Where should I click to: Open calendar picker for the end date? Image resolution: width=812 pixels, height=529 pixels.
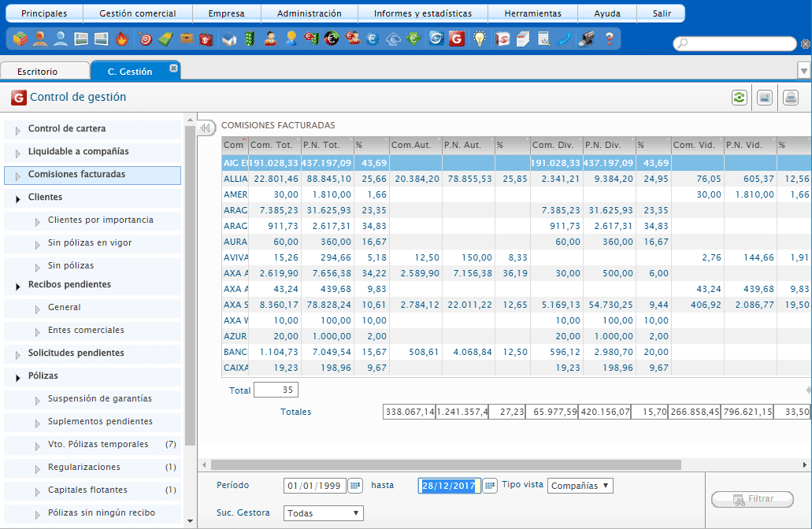point(489,486)
